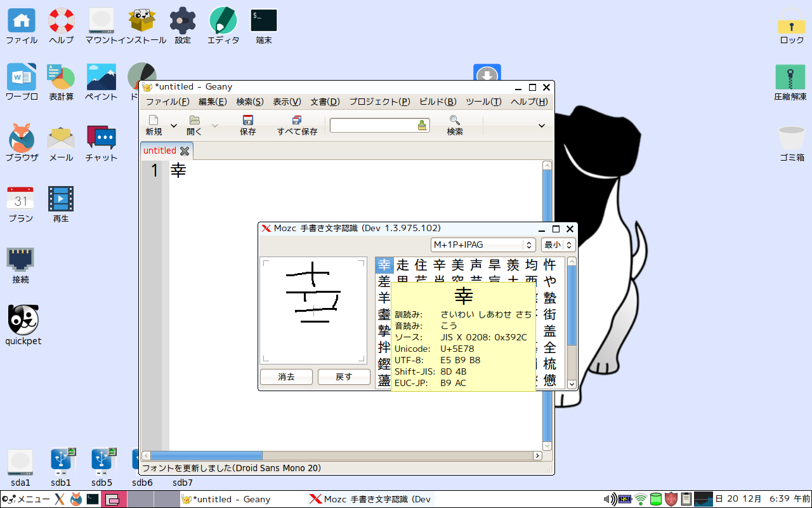The width and height of the screenshot is (812, 508).
Task: Open the ヘルプ lifebuoy icon
Action: pyautogui.click(x=62, y=20)
